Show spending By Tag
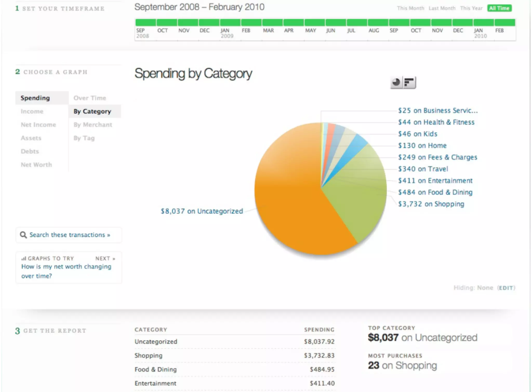The image size is (532, 392). pyautogui.click(x=84, y=138)
